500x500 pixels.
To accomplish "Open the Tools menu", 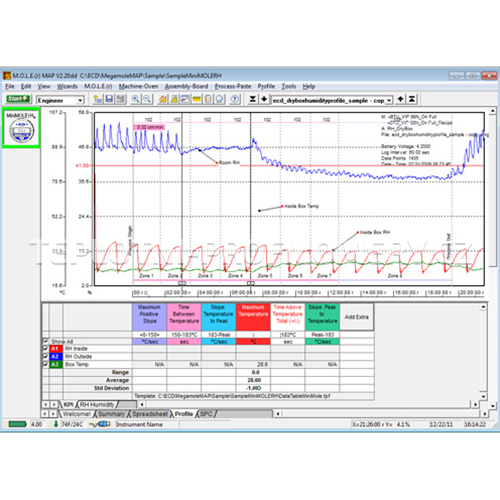I will click(x=288, y=86).
